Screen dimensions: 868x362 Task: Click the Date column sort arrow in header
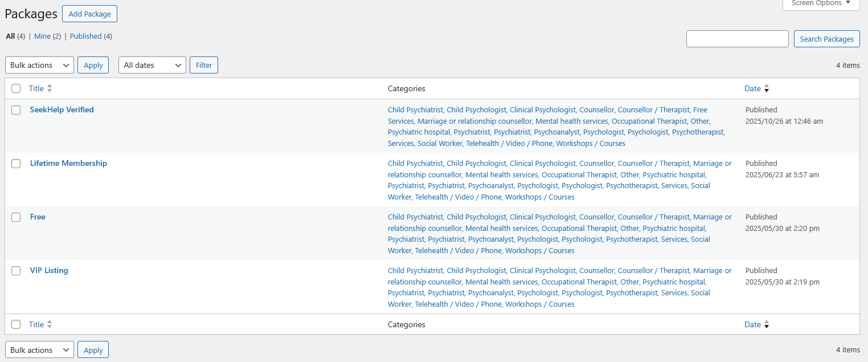point(766,88)
